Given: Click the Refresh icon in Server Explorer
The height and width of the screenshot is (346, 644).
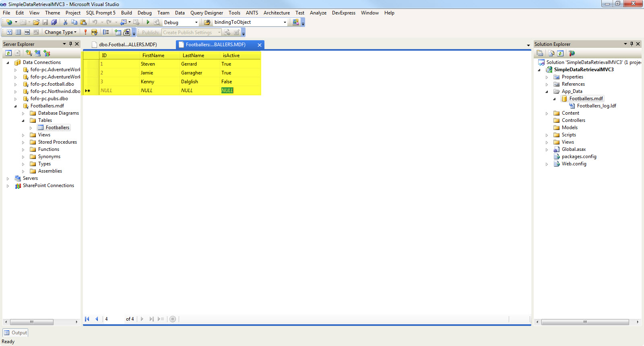Looking at the screenshot, I should pyautogui.click(x=8, y=53).
